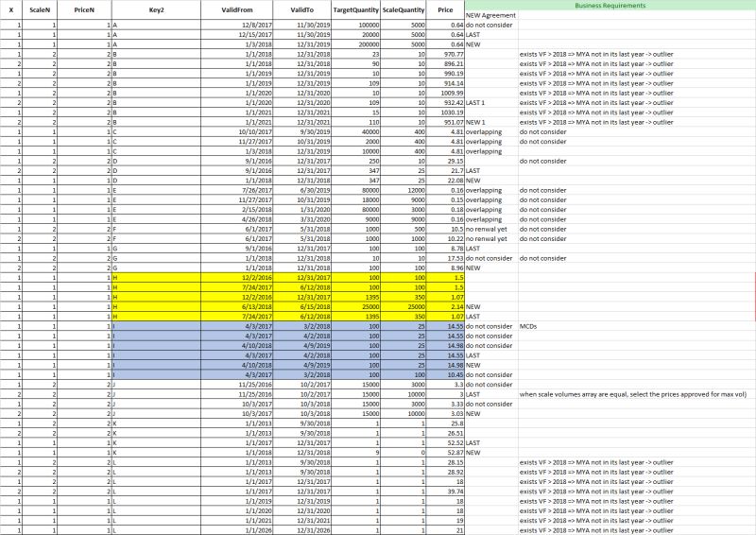The width and height of the screenshot is (756, 535).
Task: Select the price cell 932.42
Action: (x=445, y=103)
